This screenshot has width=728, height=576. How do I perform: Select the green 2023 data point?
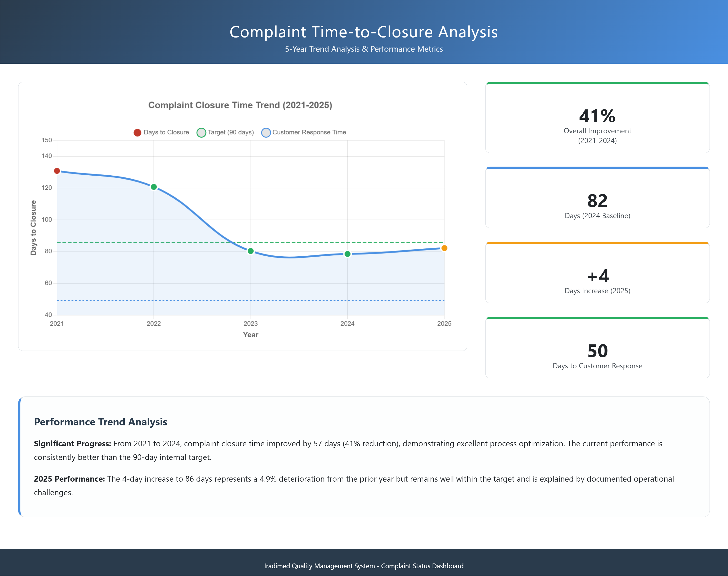point(250,251)
